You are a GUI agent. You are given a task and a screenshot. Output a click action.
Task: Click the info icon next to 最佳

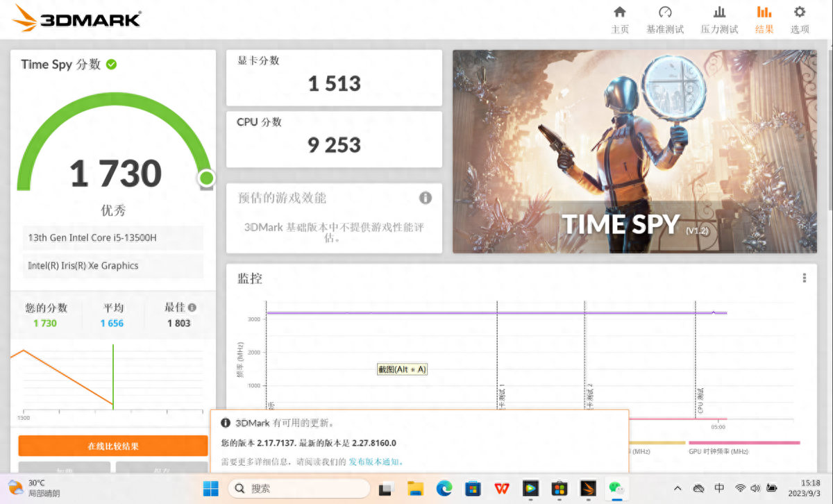(x=192, y=308)
